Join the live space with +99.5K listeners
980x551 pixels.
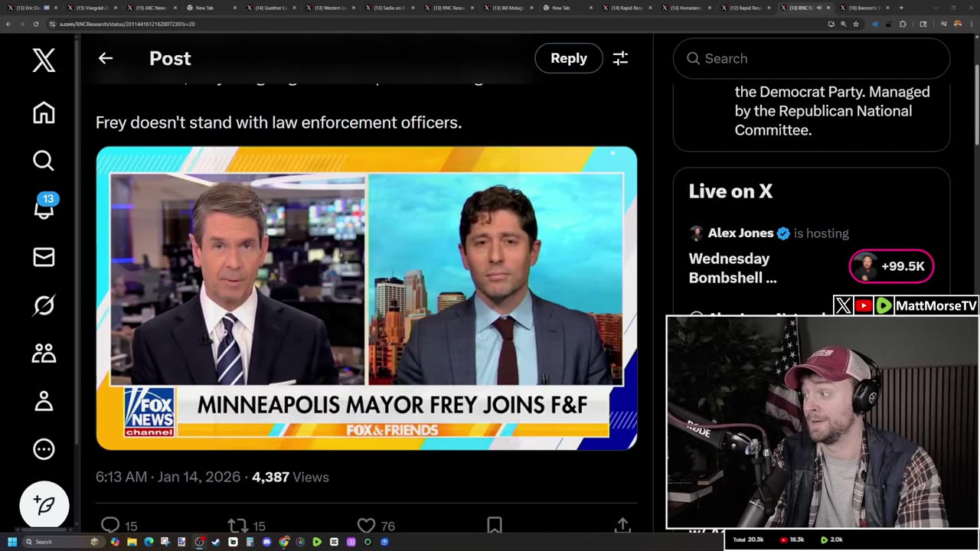coord(891,266)
